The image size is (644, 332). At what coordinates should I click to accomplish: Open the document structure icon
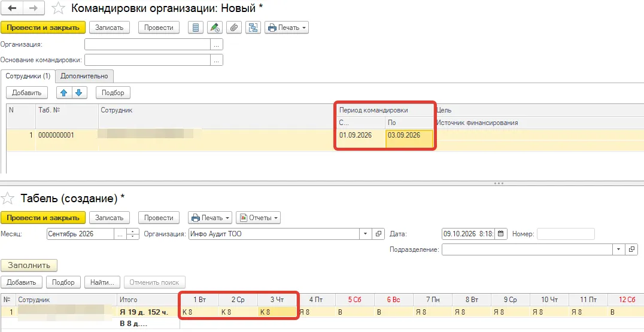coord(253,28)
